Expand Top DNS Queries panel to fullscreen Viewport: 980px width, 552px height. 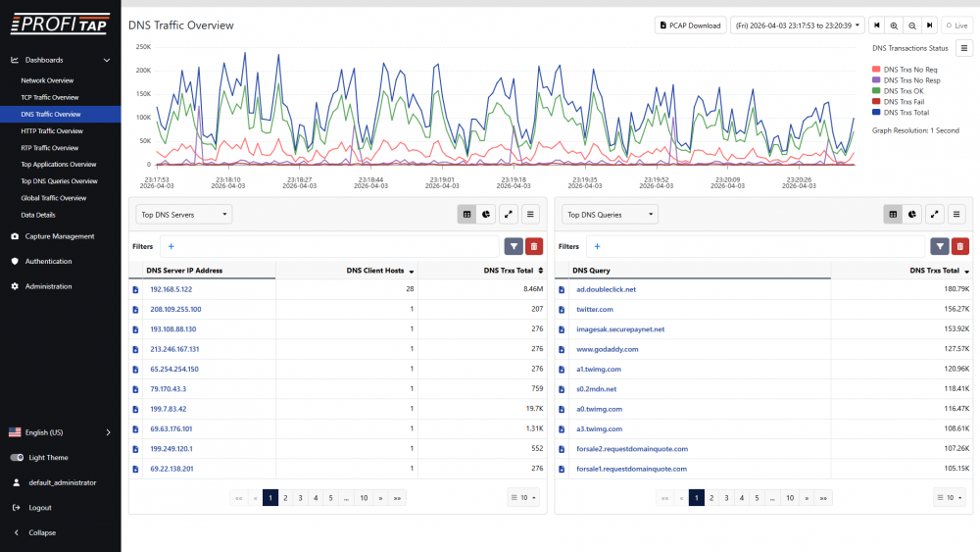[x=935, y=214]
